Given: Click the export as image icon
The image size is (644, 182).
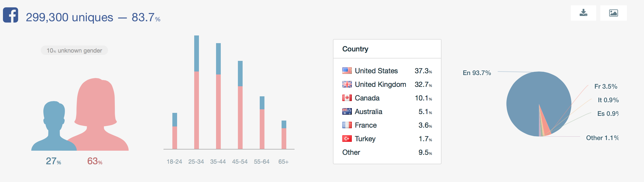Looking at the screenshot, I should point(613,13).
